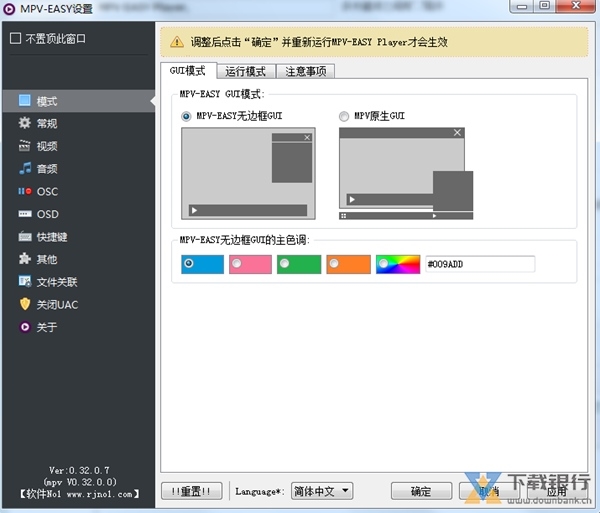Click the 应用 apply button
This screenshot has width=600, height=513.
(x=557, y=491)
